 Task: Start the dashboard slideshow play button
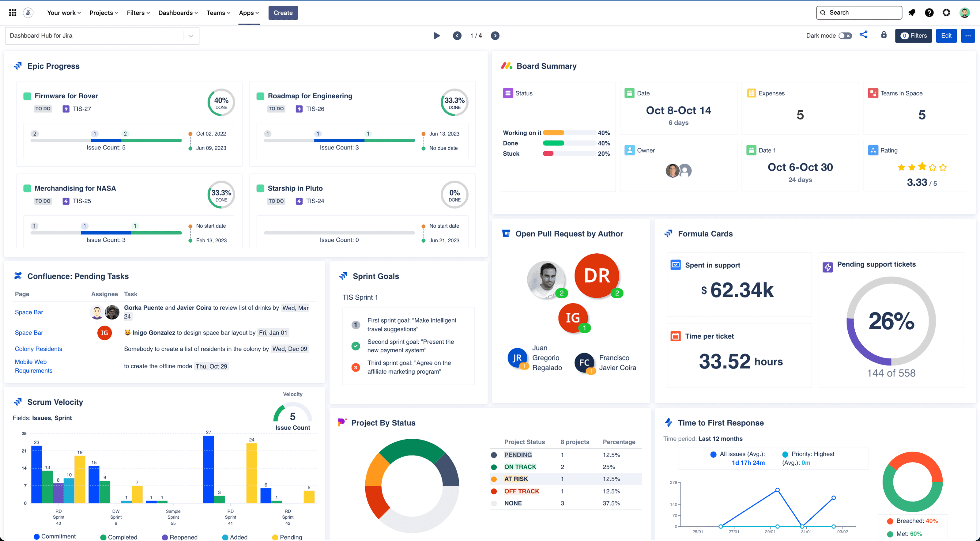pos(437,35)
